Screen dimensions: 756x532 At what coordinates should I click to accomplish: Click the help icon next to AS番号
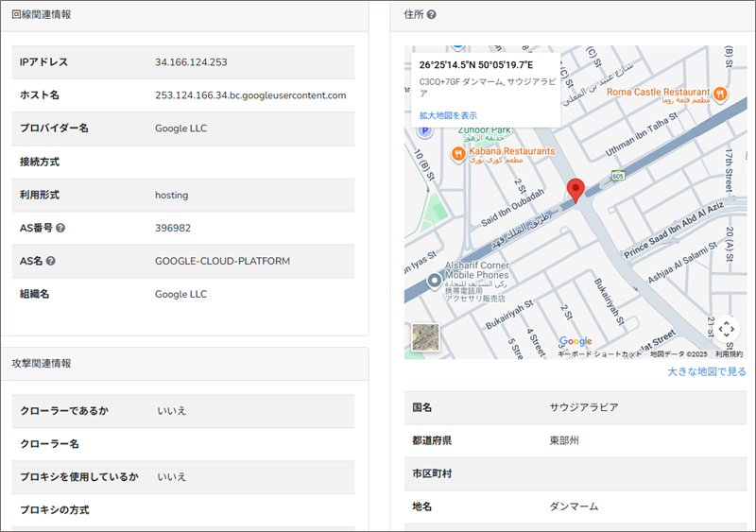click(60, 228)
